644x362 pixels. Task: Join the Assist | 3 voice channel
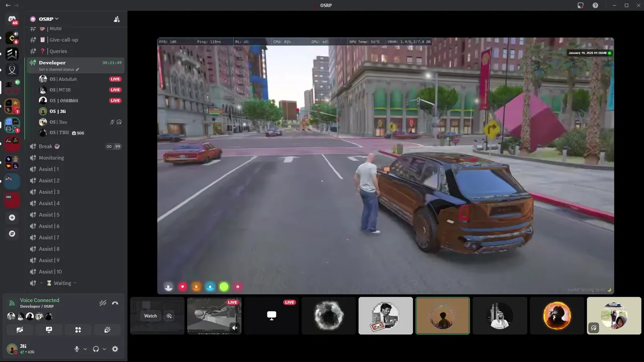click(75, 192)
